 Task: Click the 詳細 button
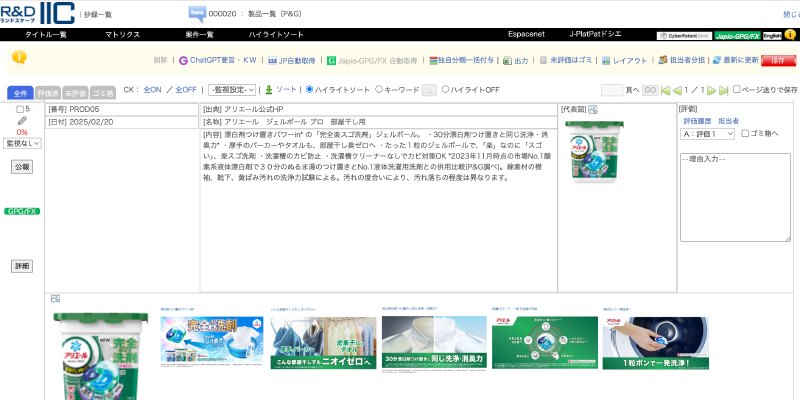(x=22, y=266)
